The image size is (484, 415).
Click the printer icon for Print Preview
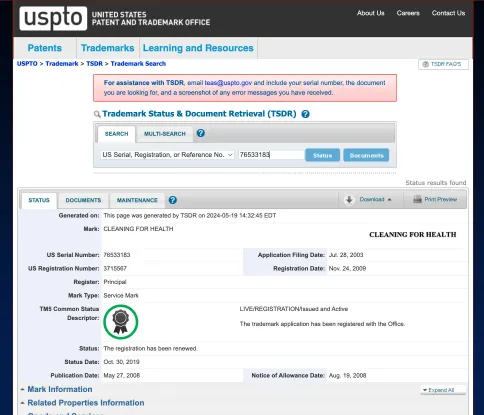[417, 199]
